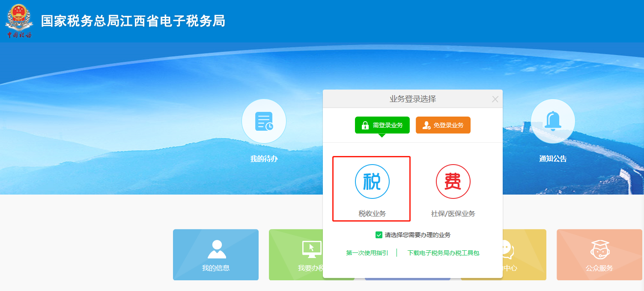Open the 我的信息 person tile
This screenshot has height=291, width=644.
click(x=216, y=255)
